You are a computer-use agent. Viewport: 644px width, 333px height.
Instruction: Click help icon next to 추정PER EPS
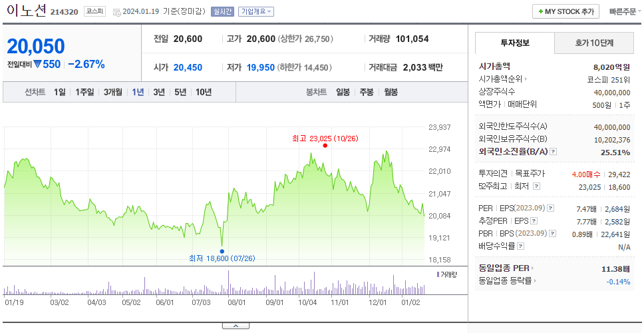point(534,221)
